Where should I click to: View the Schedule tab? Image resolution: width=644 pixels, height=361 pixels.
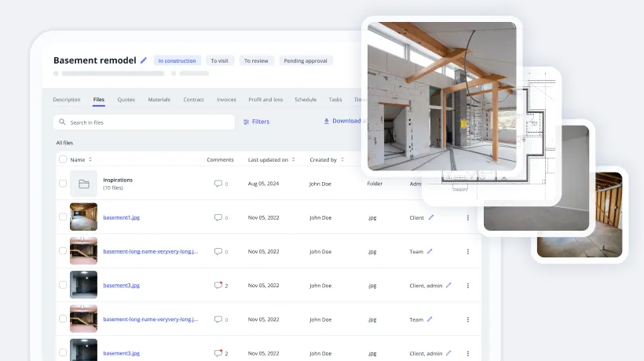(306, 100)
